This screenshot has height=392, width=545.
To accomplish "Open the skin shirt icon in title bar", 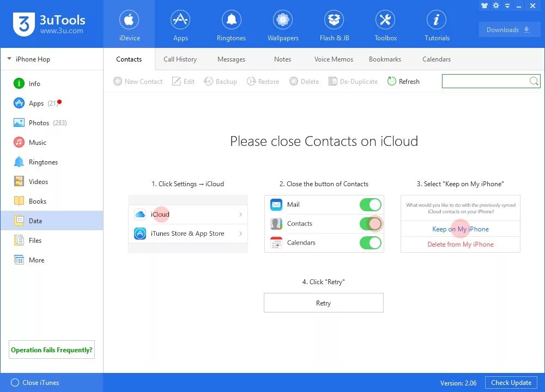I will tap(484, 5).
